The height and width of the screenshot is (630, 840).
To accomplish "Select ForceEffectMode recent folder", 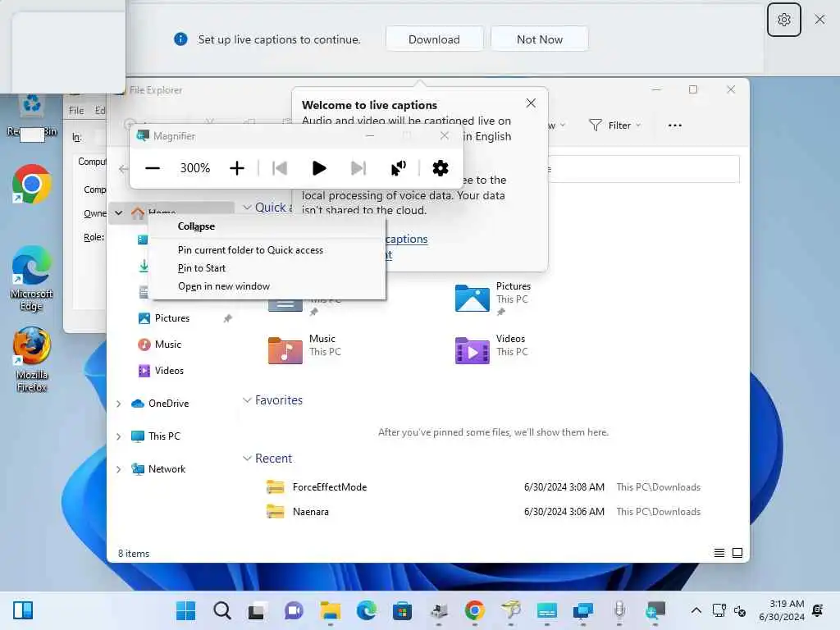I will [x=330, y=487].
